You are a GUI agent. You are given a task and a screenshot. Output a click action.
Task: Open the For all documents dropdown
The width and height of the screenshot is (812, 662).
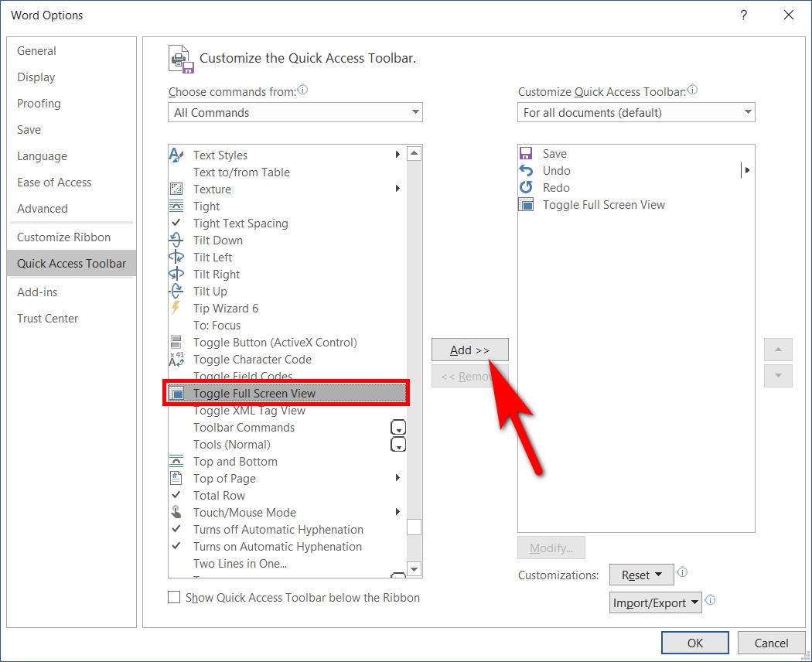pos(636,112)
